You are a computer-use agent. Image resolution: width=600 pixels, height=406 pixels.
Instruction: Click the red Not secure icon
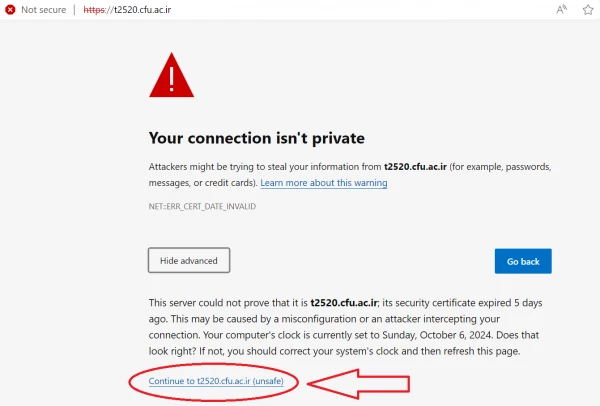click(10, 9)
